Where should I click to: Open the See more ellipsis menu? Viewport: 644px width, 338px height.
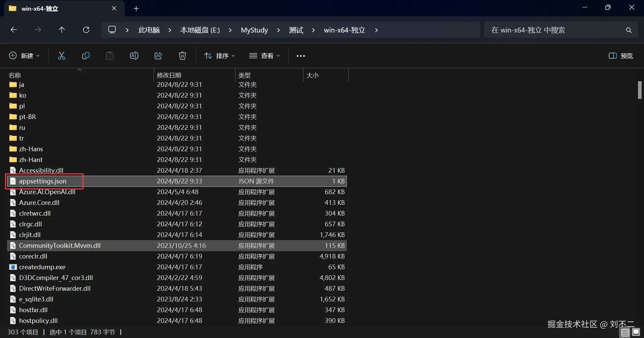tap(301, 56)
